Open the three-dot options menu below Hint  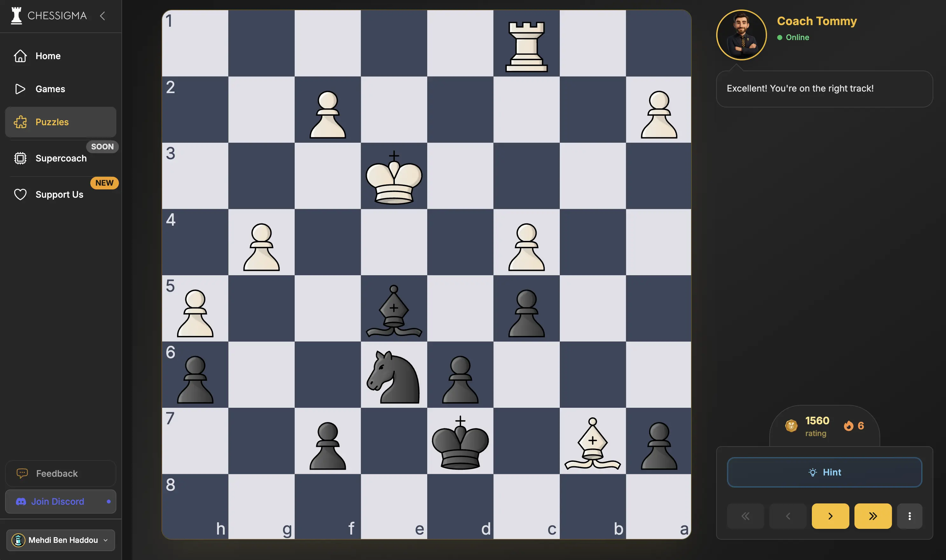point(909,516)
